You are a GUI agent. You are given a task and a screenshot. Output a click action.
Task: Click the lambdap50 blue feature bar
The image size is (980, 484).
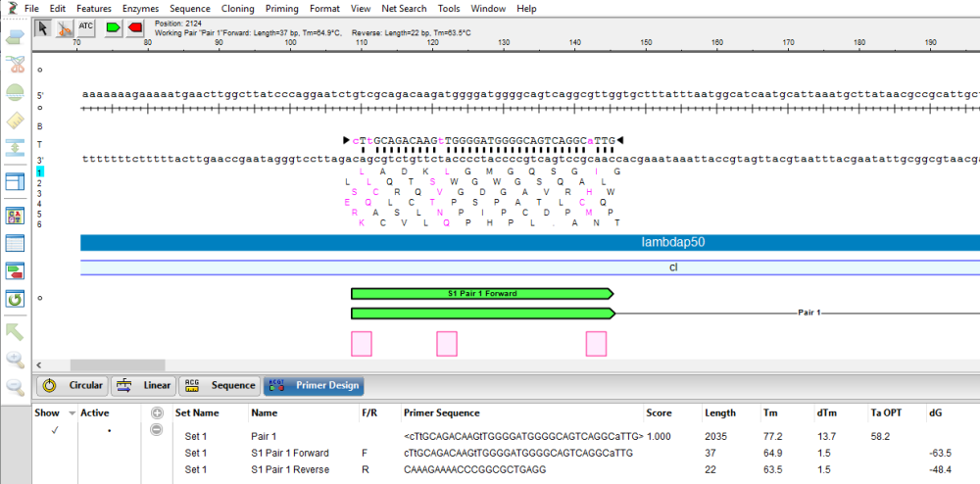coord(530,243)
